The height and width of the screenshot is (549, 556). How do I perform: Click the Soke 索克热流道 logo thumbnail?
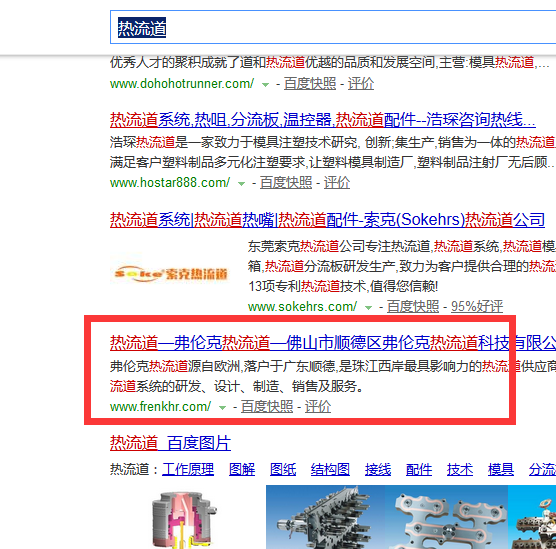[170, 274]
